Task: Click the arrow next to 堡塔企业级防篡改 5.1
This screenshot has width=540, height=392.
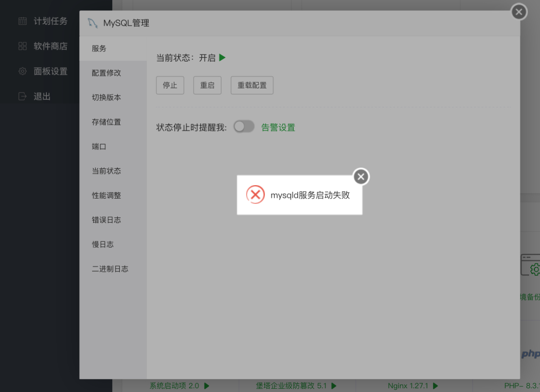Action: [334, 386]
